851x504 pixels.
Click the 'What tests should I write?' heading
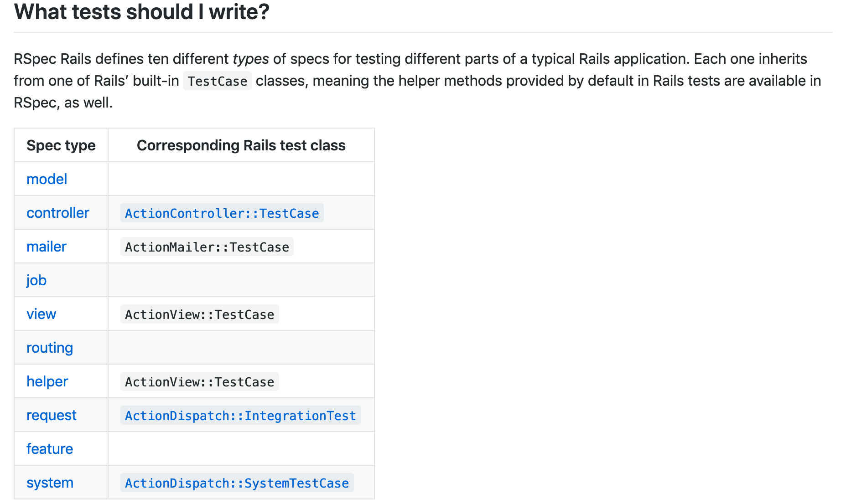pyautogui.click(x=141, y=12)
